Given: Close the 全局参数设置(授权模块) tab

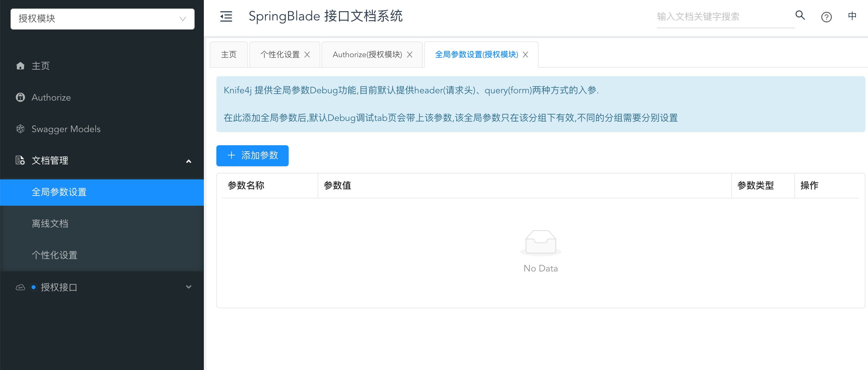Looking at the screenshot, I should click(x=525, y=55).
